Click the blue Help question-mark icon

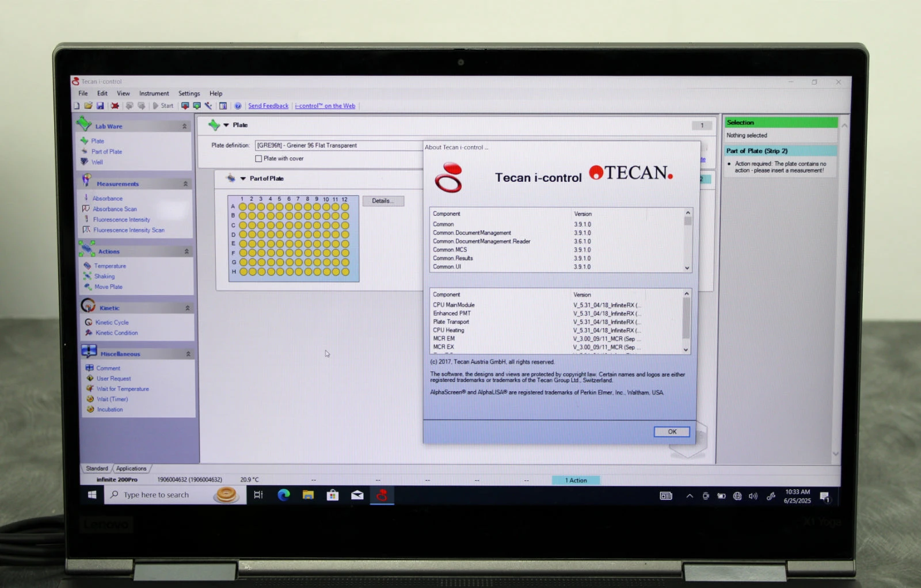point(238,106)
